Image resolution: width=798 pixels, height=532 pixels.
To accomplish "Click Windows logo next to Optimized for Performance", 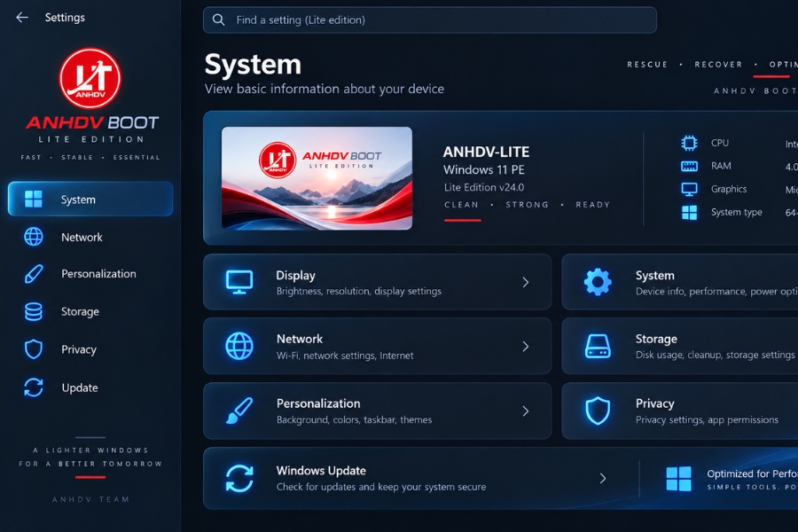I will (678, 479).
